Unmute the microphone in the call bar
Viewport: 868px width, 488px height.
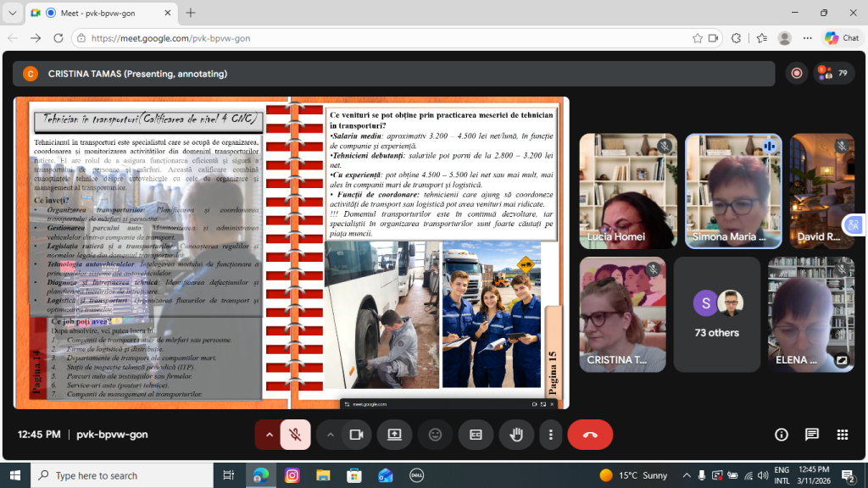pos(295,435)
